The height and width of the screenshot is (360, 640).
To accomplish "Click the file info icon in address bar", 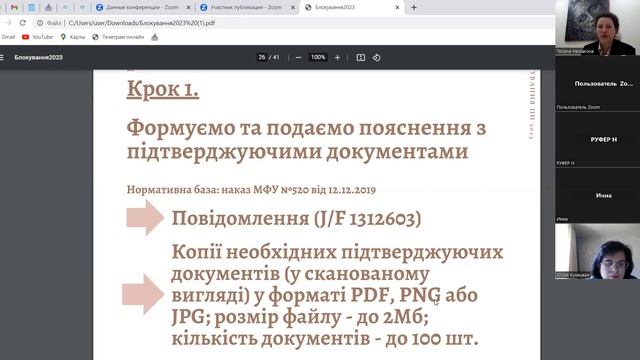I will [40, 23].
